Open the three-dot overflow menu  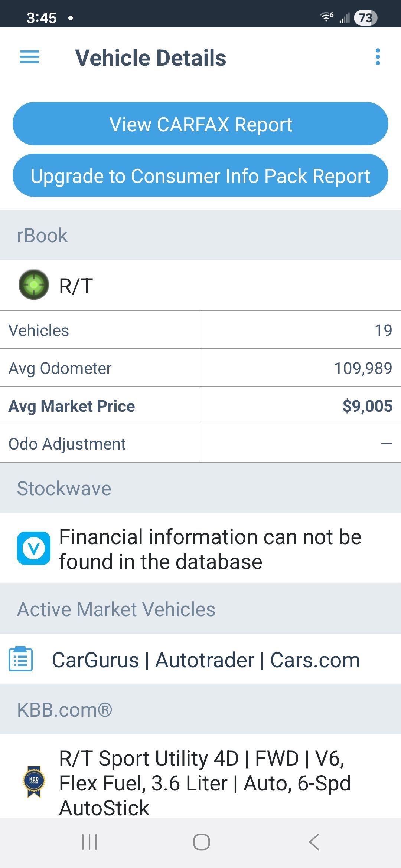coord(378,57)
